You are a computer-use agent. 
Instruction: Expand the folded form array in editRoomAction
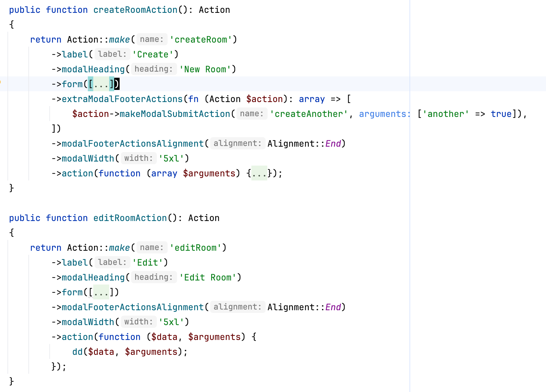point(101,292)
